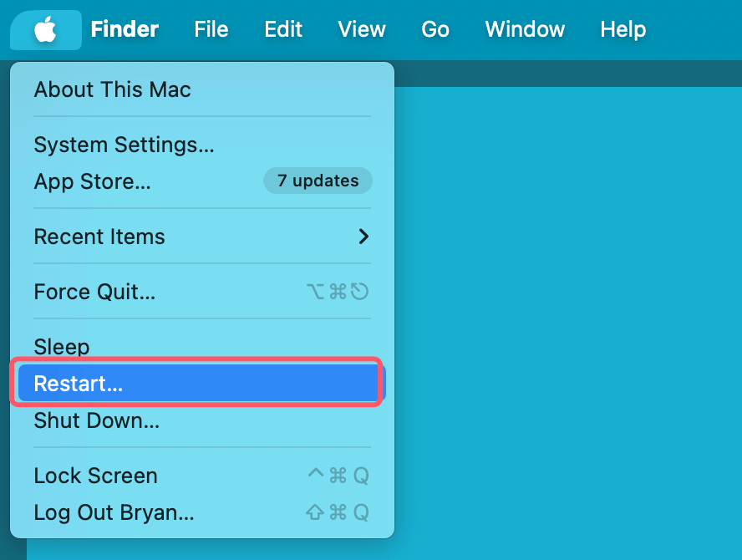Screen dimensions: 742x560
Task: Log Out Bryan from the Mac
Action: 114,512
